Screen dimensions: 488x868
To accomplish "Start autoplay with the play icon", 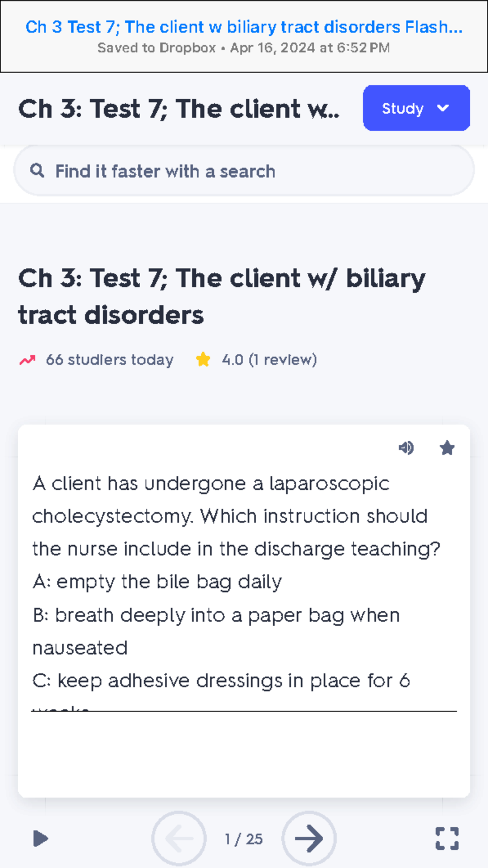I will (x=40, y=838).
